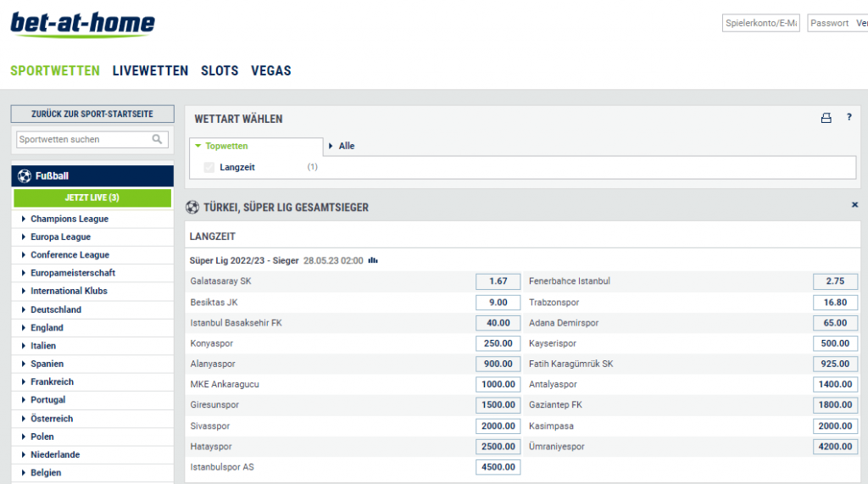
Task: Select Adana Demirspor odds 65.00
Action: (x=835, y=323)
